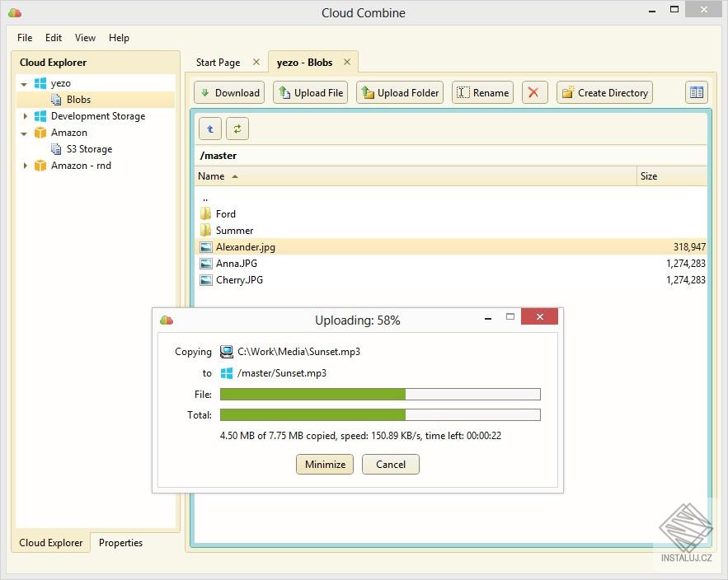Switch to the Properties tab
Viewport: 728px width, 580px height.
120,543
